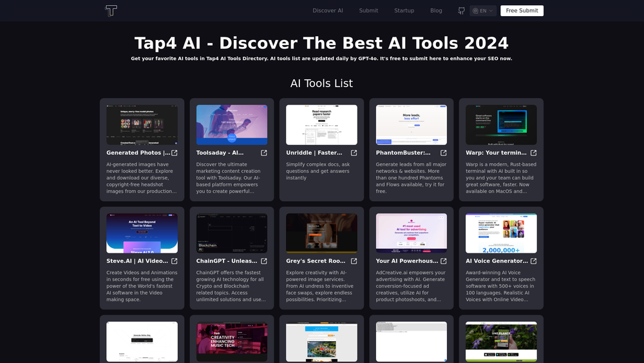The width and height of the screenshot is (644, 363).
Task: Click the Warp terminal preview thumbnail
Action: (x=501, y=124)
